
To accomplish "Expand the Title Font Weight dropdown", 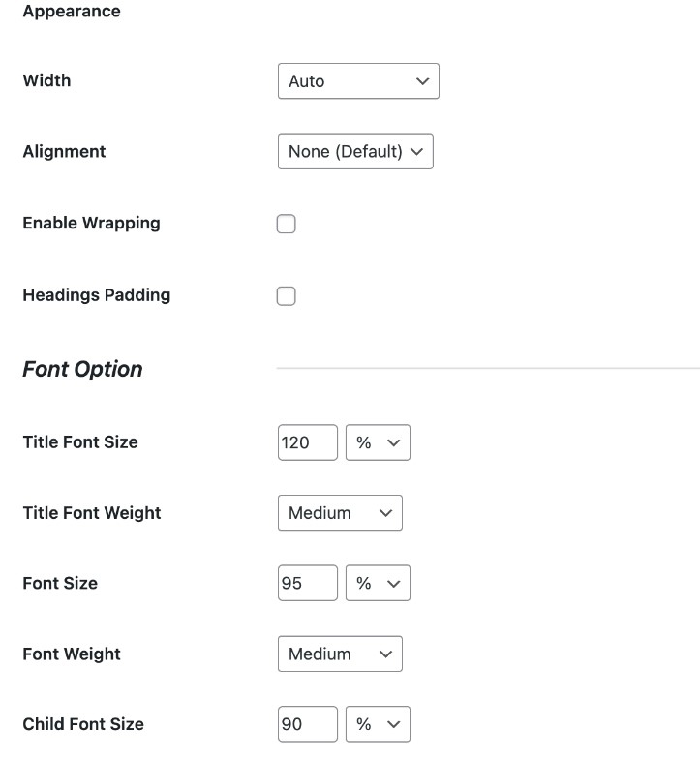I will click(x=339, y=513).
